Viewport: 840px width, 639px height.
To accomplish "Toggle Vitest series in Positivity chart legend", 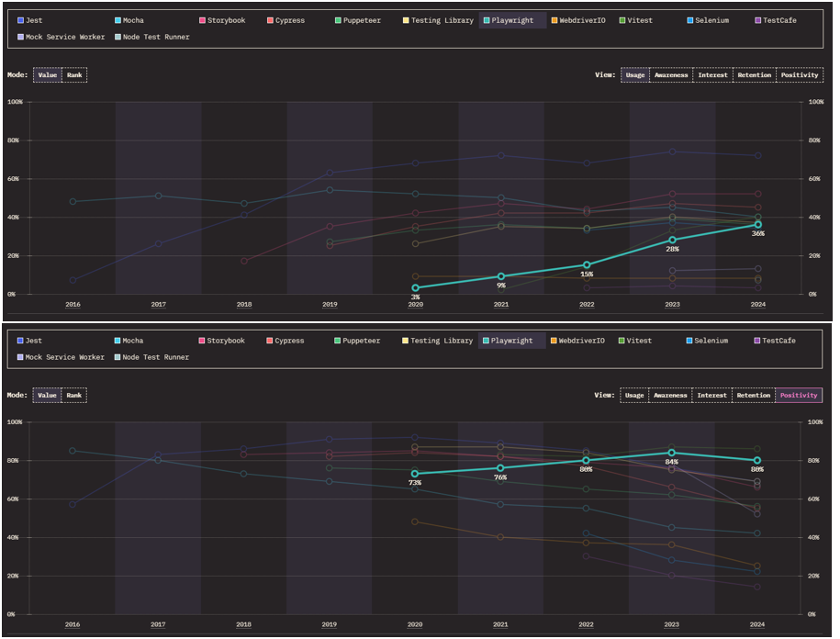I will pos(635,341).
